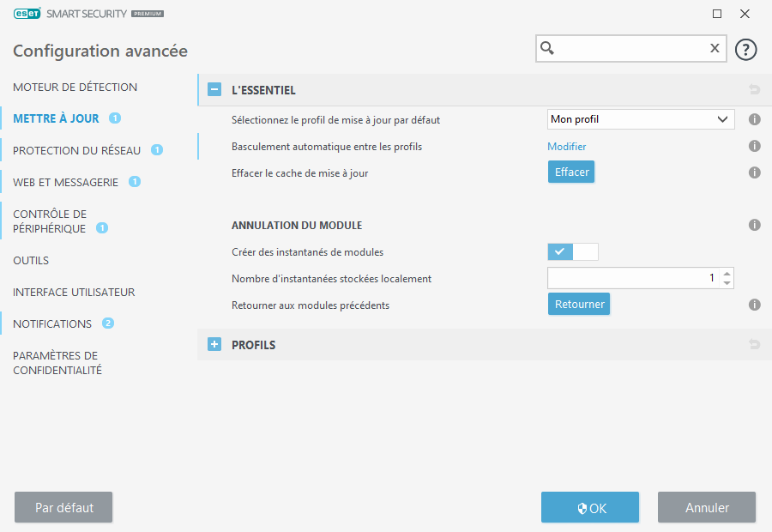Select METTRE À JOUR category
This screenshot has width=772, height=532.
pos(56,118)
